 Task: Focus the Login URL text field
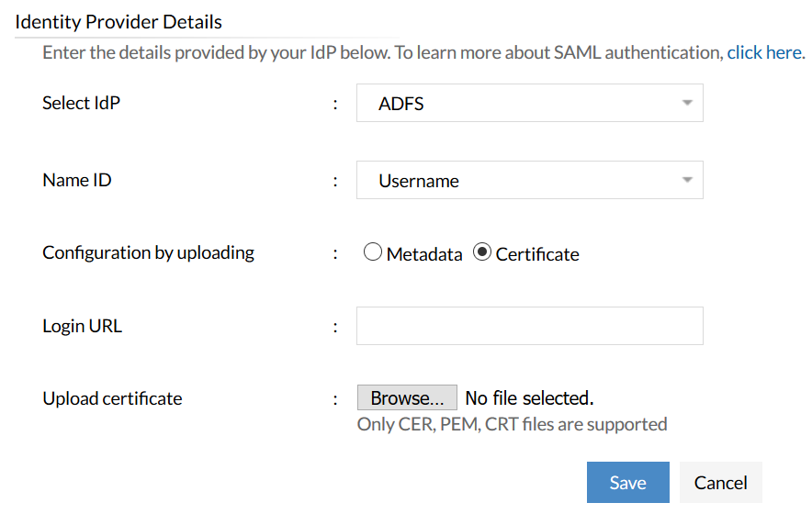pos(529,326)
